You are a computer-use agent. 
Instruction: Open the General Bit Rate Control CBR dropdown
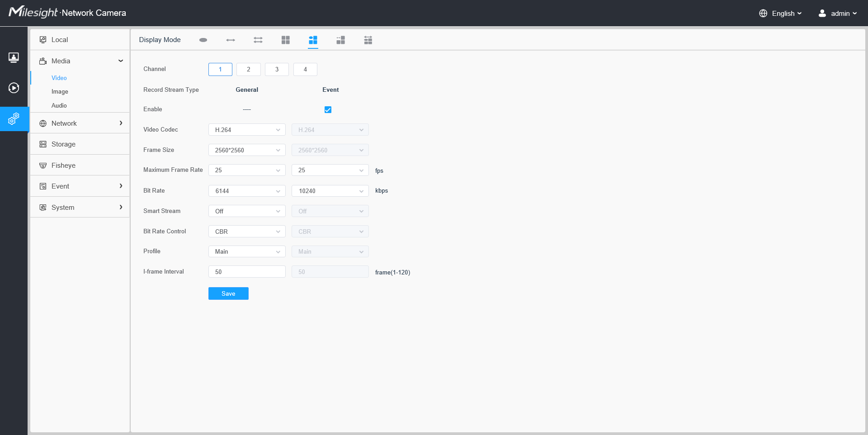coord(247,232)
